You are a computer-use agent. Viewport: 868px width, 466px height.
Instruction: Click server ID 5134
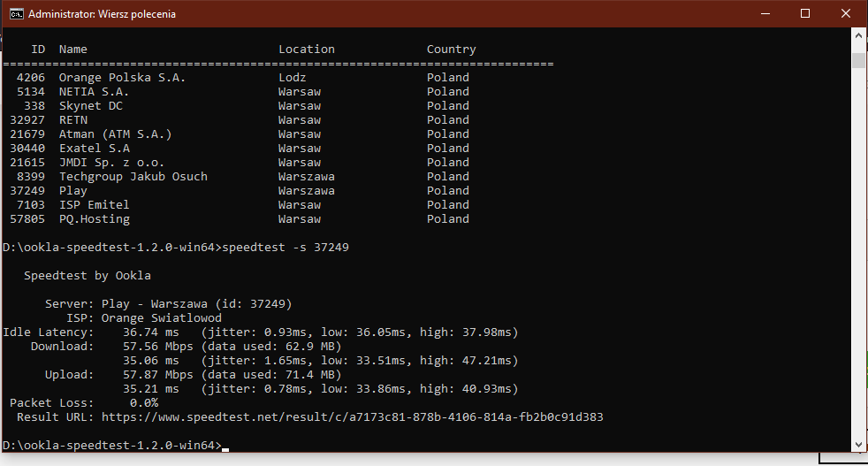tap(31, 91)
